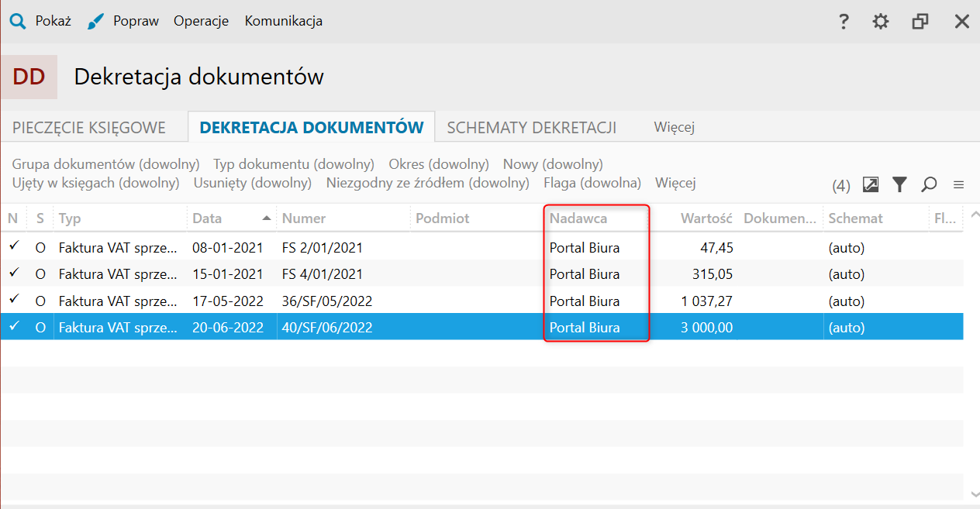Click (auto) schema in 36/SF/05/2022 row

[846, 301]
